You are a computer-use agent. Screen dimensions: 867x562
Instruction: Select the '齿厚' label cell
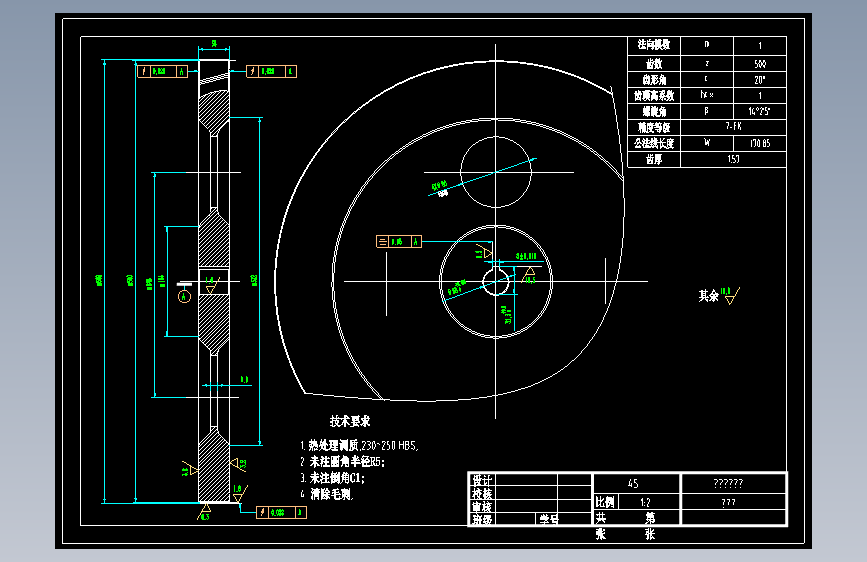tap(654, 159)
